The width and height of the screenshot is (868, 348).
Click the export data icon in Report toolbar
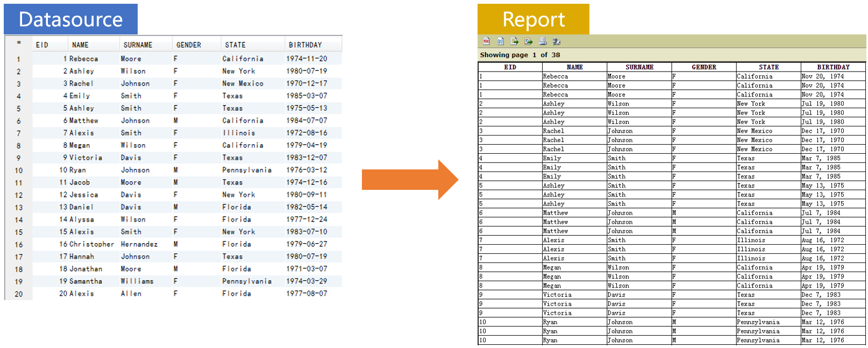(514, 41)
